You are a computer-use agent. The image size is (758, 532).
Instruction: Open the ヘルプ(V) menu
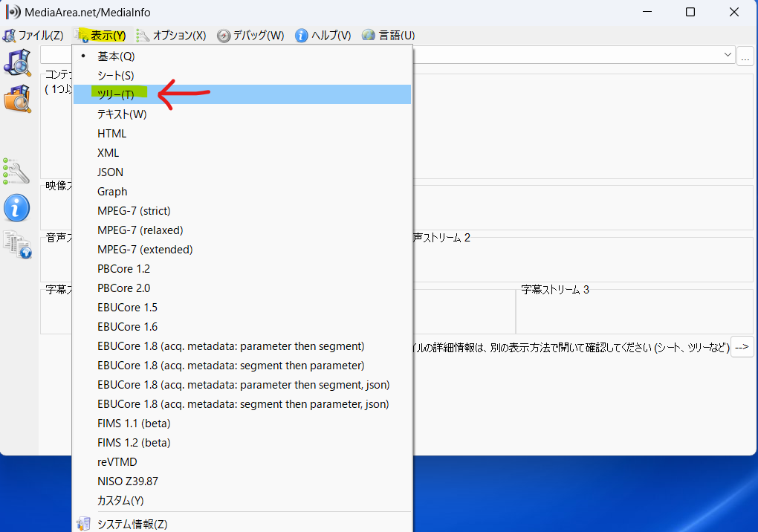point(323,36)
